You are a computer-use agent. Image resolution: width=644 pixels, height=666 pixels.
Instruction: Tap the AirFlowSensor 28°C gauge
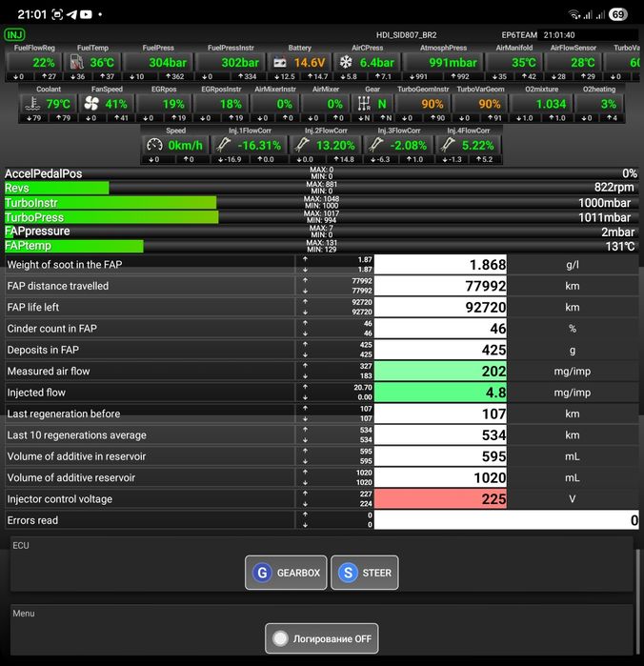coord(573,63)
